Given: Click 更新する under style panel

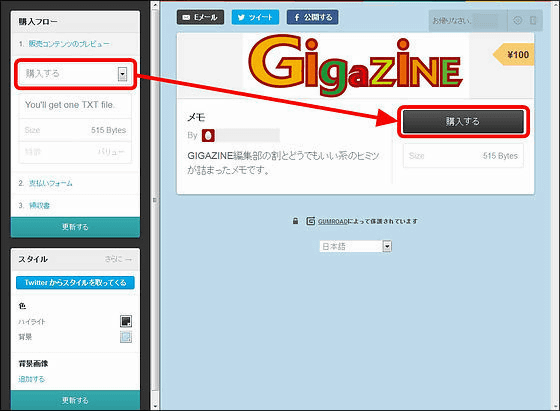Looking at the screenshot, I should click(75, 400).
